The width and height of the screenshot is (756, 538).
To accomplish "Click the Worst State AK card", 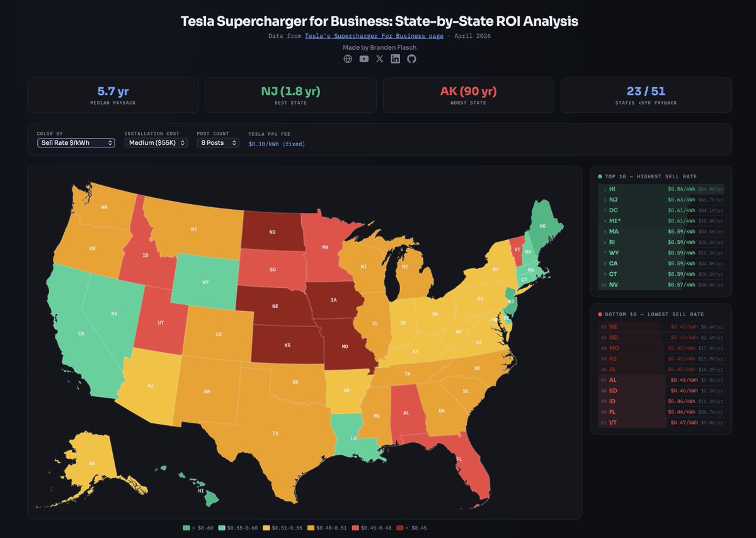I will click(469, 95).
